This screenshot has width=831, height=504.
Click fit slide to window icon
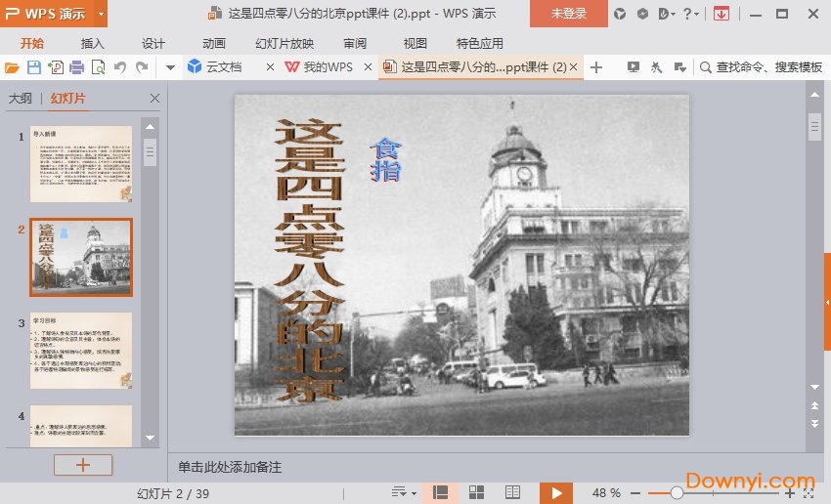pyautogui.click(x=809, y=493)
